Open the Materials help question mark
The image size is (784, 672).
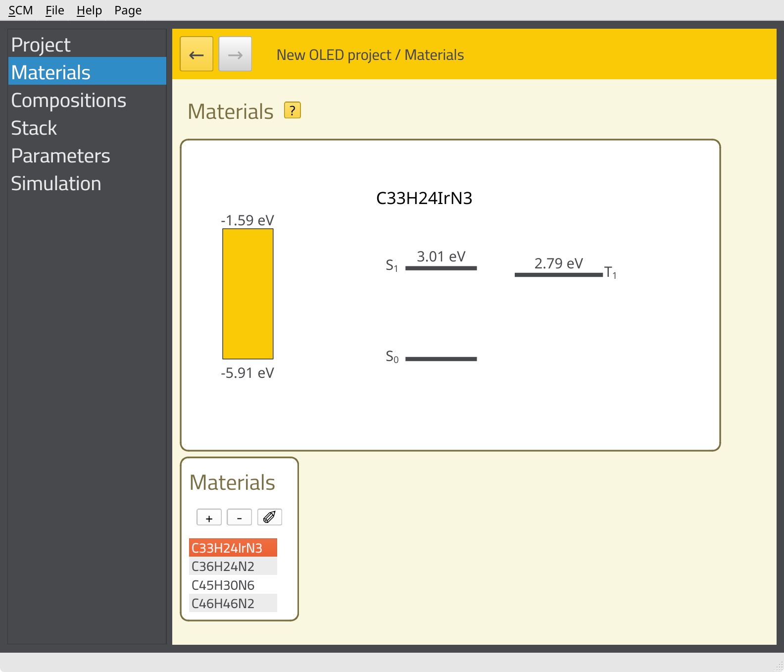[292, 110]
